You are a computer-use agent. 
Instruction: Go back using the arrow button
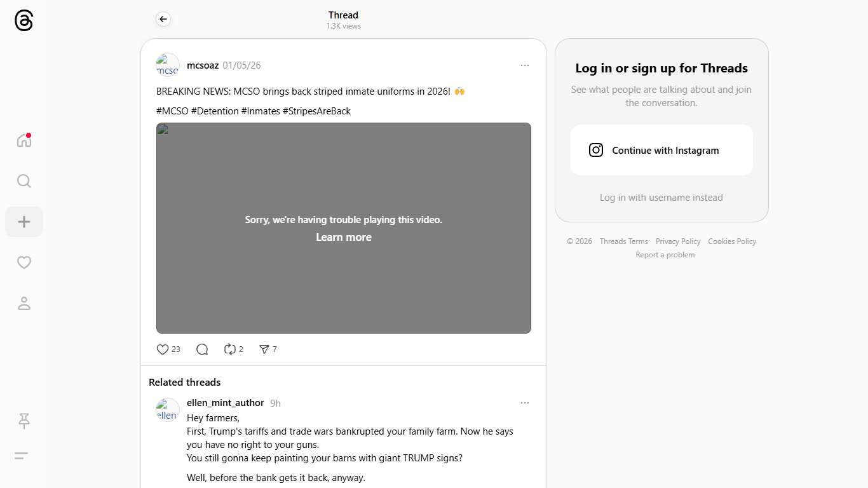click(163, 19)
